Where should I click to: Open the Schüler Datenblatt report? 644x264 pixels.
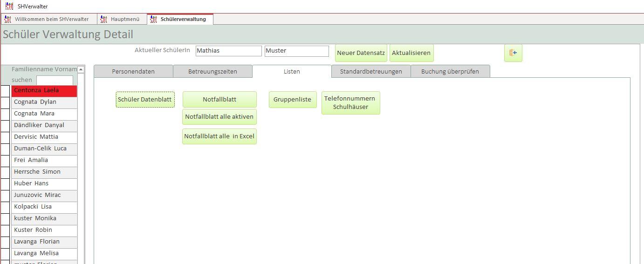(x=145, y=99)
